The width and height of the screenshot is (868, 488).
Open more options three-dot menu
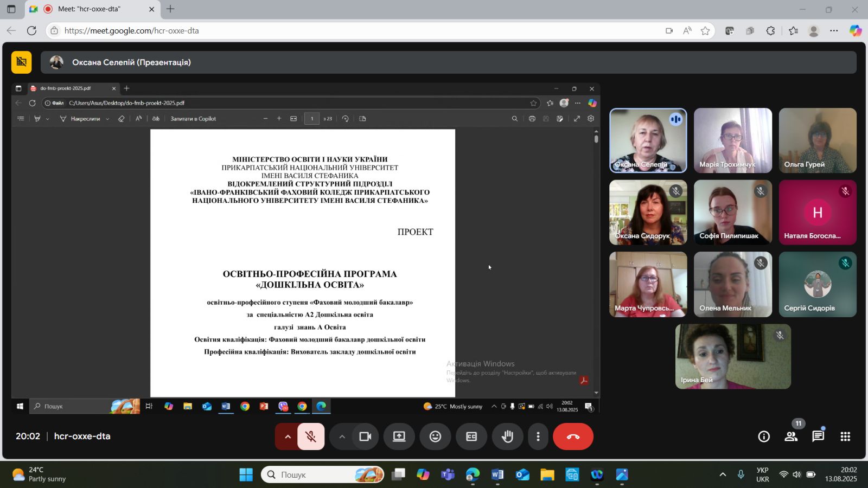tap(538, 436)
